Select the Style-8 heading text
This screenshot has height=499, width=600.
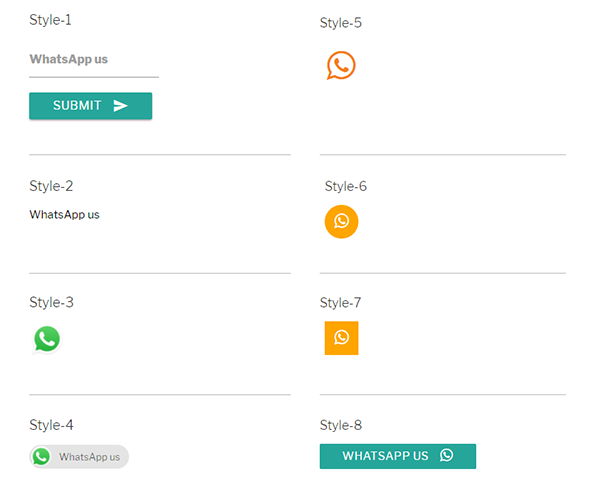341,425
